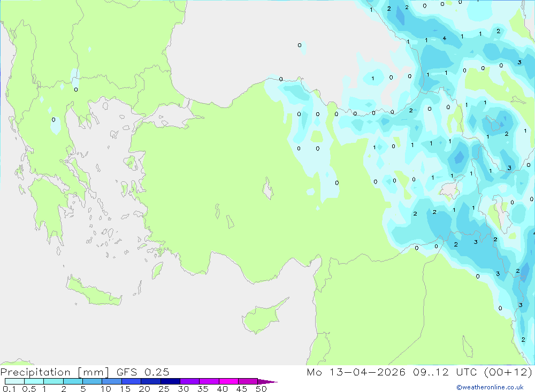Screen dimensions: 535x392
Task: Click the 20–25 mm dark blue swatch
Action: point(151,381)
